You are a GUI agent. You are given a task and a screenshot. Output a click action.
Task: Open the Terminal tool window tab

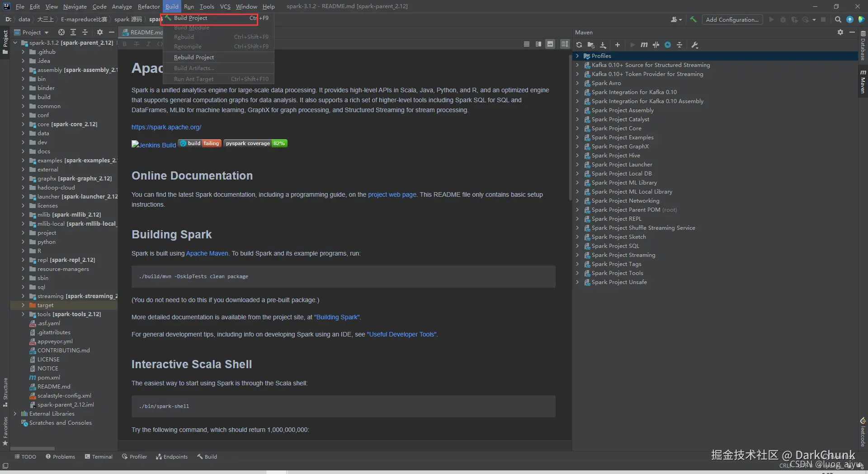click(99, 457)
